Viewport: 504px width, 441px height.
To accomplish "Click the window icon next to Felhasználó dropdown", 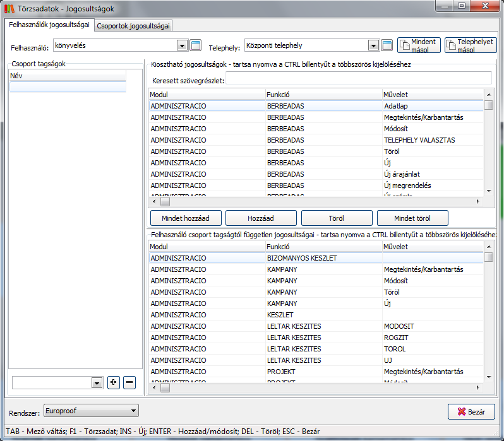I will [x=196, y=45].
